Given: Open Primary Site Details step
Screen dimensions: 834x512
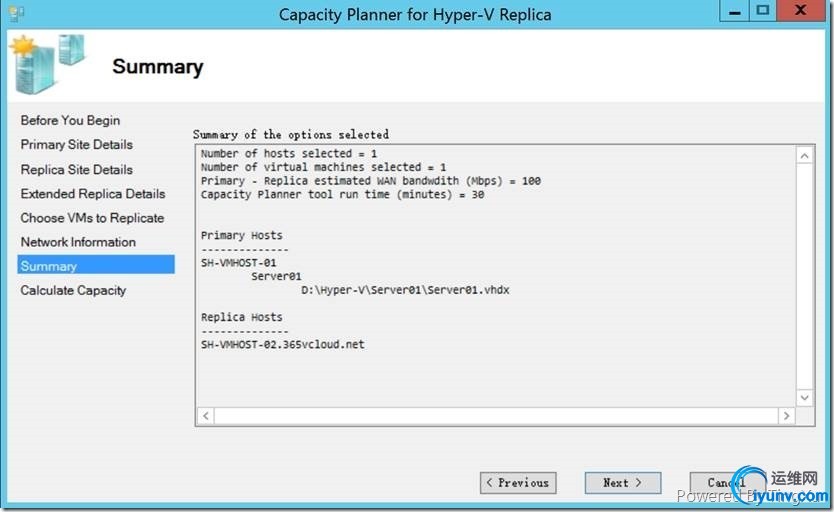Looking at the screenshot, I should click(76, 145).
